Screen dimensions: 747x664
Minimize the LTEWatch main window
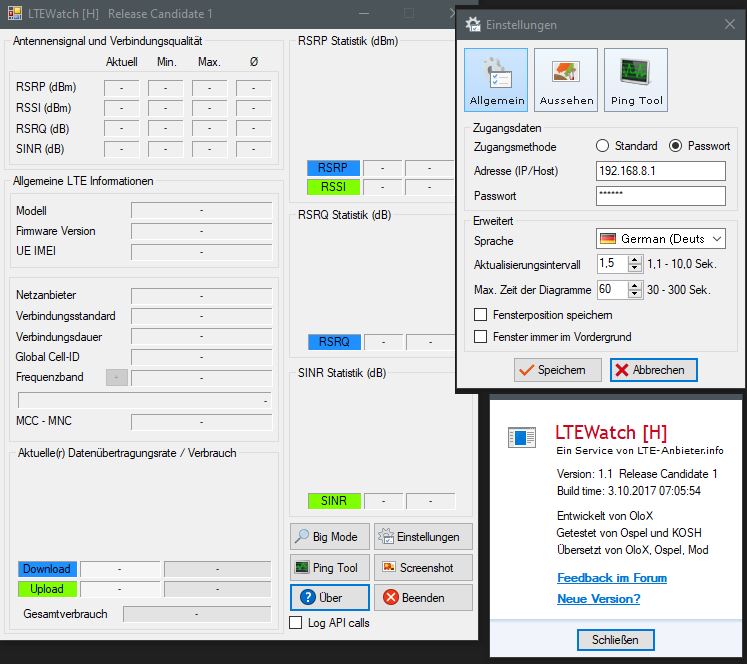[x=364, y=13]
